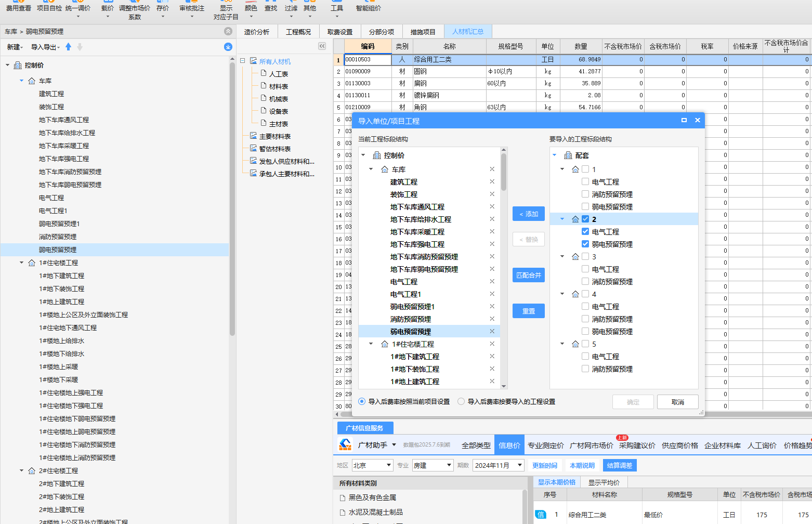Collapse the 配套 root node in dialog
This screenshot has width=812, height=524.
click(x=554, y=155)
